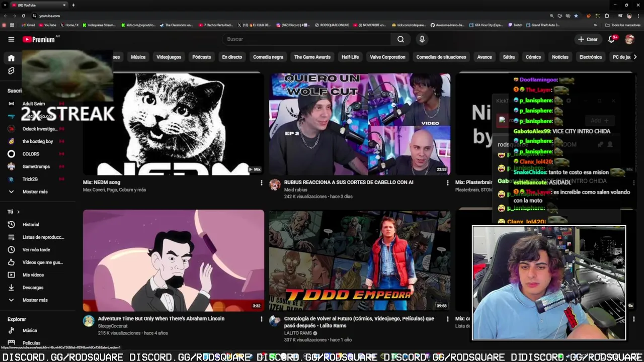Open options for Volver al Futuro video
This screenshot has width=644, height=362.
[x=447, y=319]
